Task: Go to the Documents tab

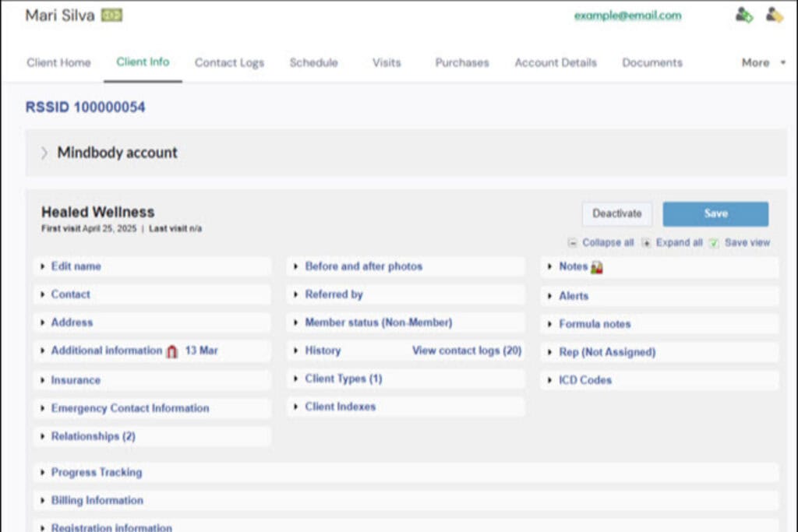Action: pyautogui.click(x=651, y=63)
